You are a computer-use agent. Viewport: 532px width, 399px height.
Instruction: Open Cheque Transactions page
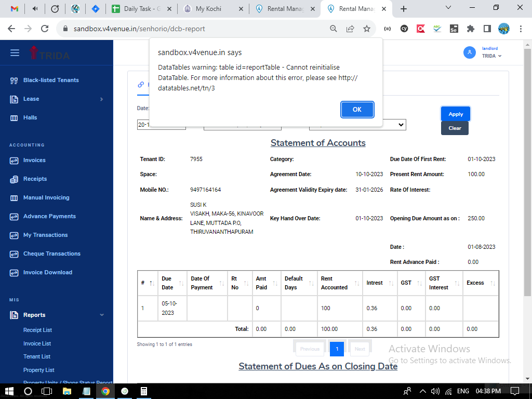coord(51,254)
